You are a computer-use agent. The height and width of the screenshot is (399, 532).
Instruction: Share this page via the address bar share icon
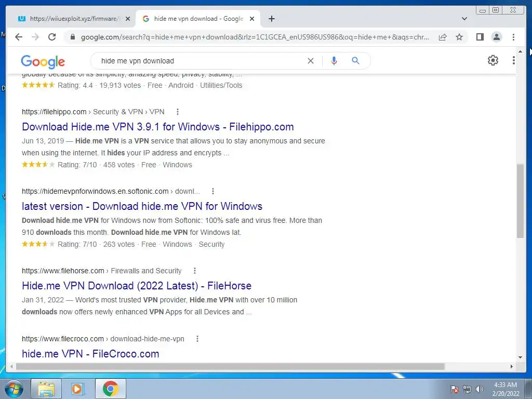pyautogui.click(x=443, y=37)
